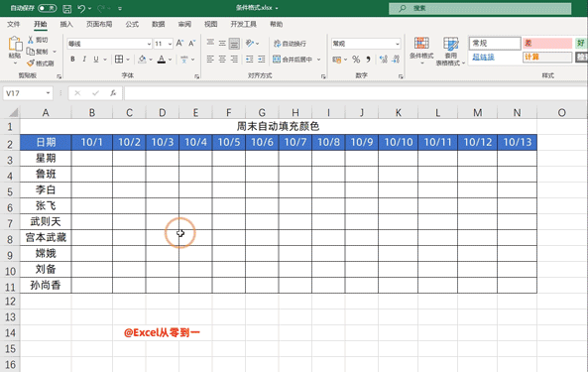Open the Fill Color dropdown arrow
The image size is (588, 372).
151,60
